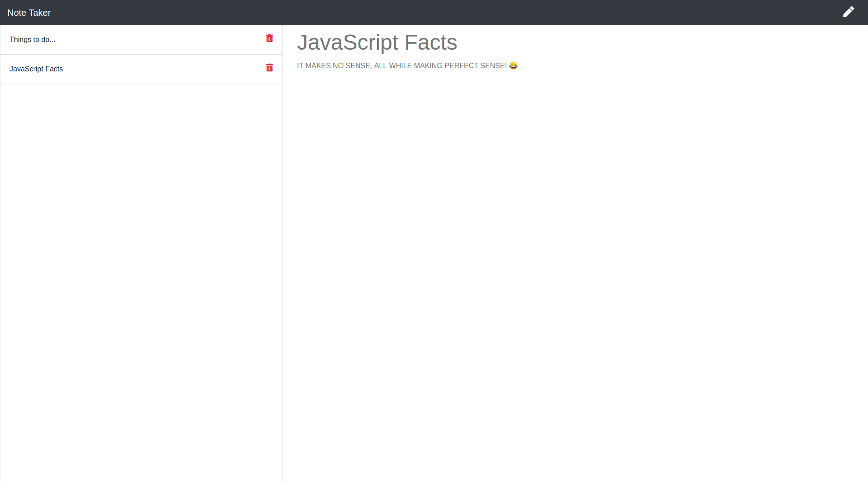Viewport: 868px width, 488px height.
Task: Click the blank space in the 'Things to do...' row
Action: 158,40
